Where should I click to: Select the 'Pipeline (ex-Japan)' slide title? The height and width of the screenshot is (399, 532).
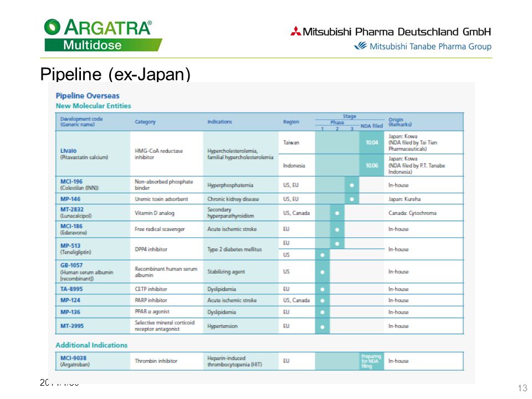pyautogui.click(x=115, y=74)
